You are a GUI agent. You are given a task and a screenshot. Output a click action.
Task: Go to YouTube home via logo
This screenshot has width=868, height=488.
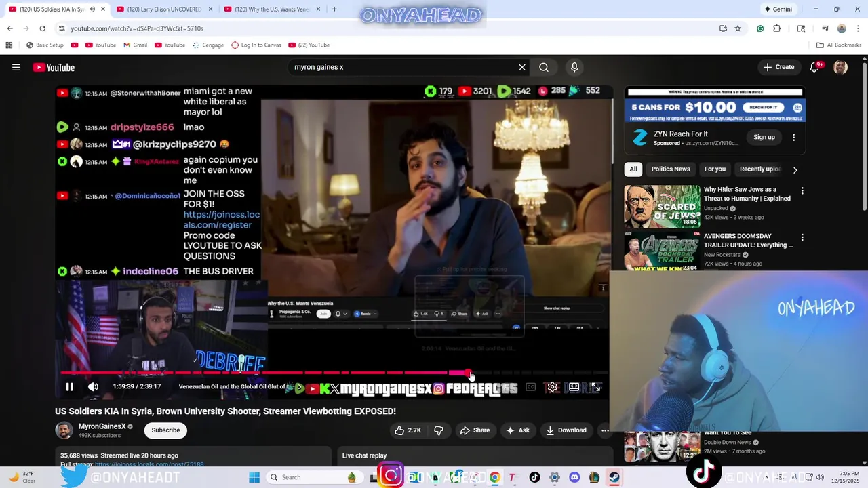tap(54, 67)
